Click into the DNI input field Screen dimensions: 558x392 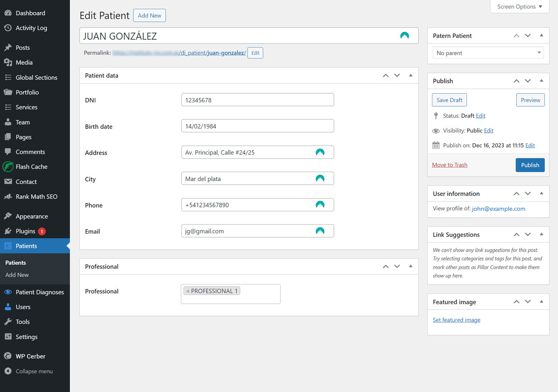(258, 100)
